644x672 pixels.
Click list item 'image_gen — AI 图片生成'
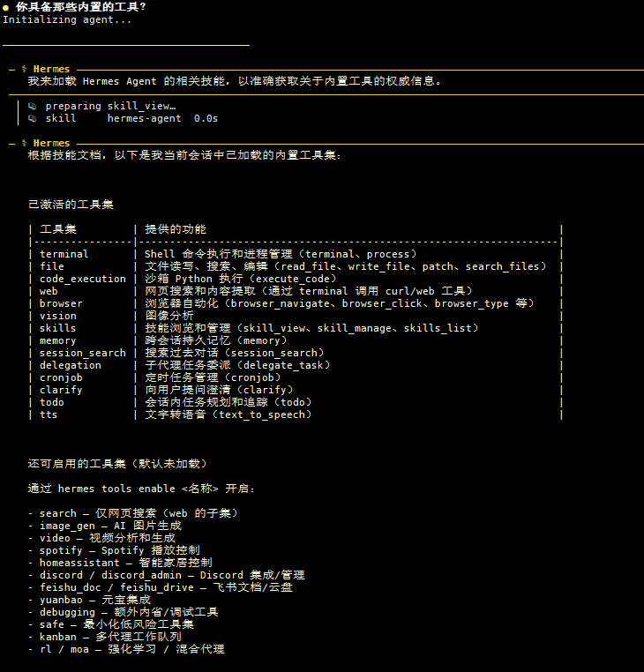tap(105, 526)
